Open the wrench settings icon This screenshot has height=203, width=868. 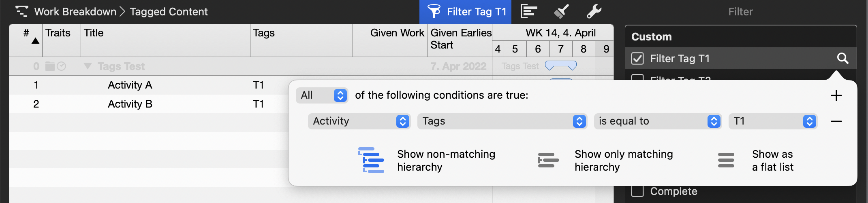pos(594,11)
